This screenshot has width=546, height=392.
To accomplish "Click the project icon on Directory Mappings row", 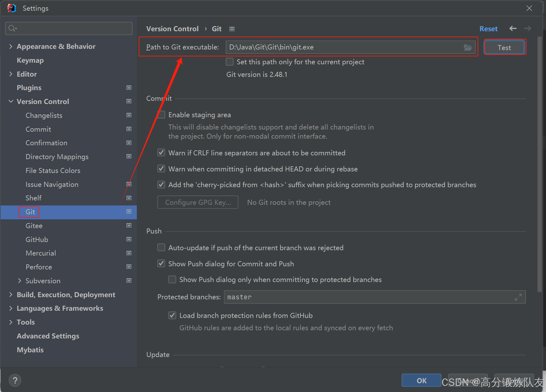I will (x=129, y=156).
